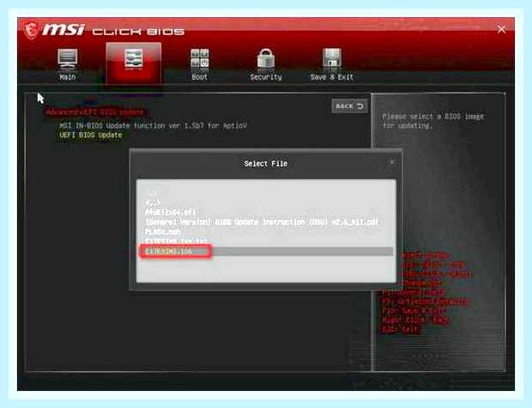Open the Security padlock tab
Screen dimensions: 532x408
coord(266,64)
